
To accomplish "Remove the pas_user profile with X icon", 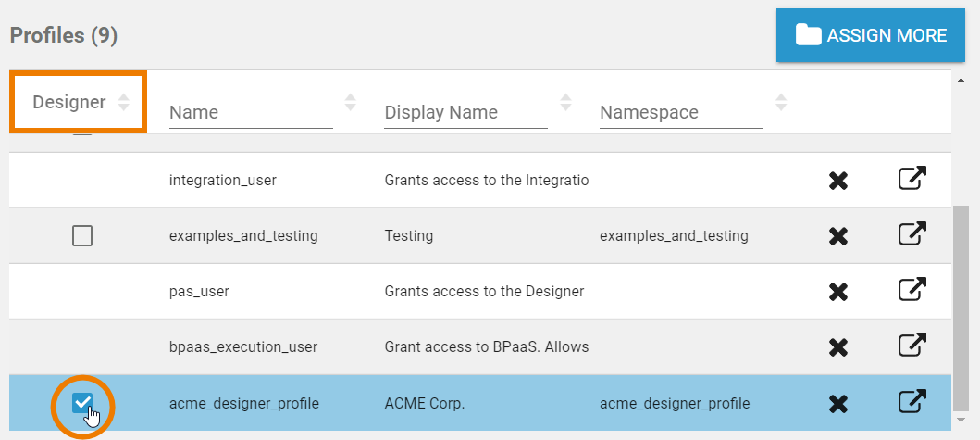I will pos(838,292).
